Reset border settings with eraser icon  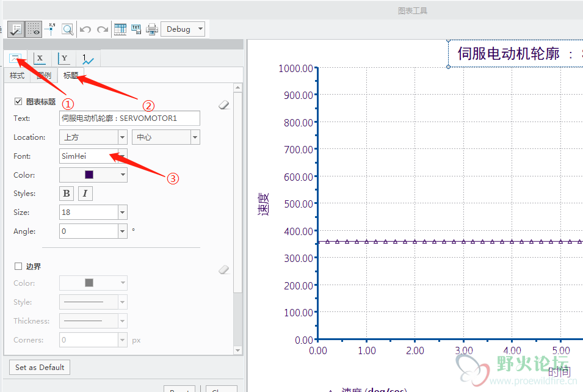click(224, 269)
